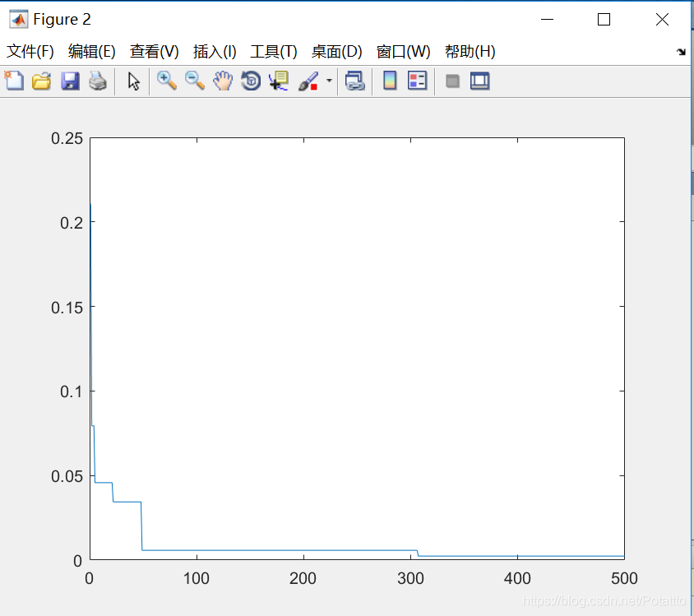Screen dimensions: 694x616
Task: Insert a legend via toolbar icon
Action: (x=417, y=81)
